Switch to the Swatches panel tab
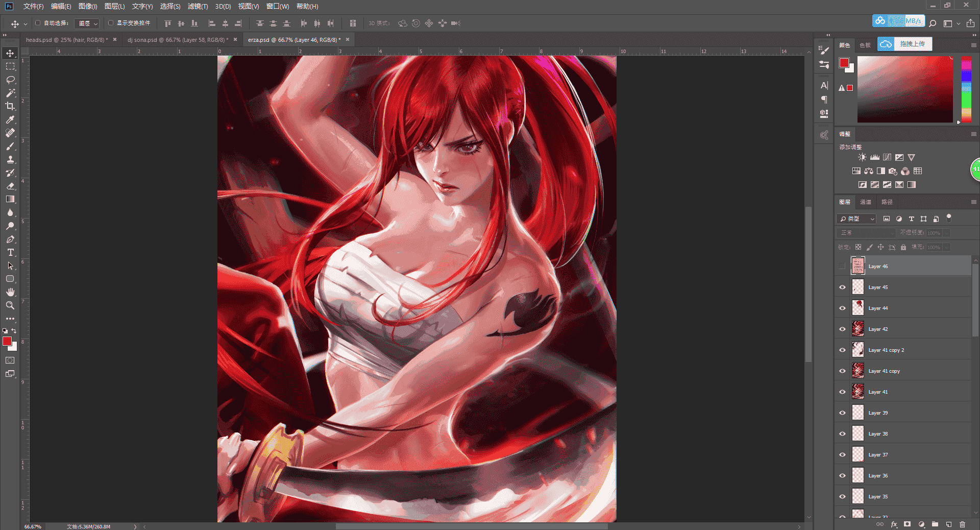The image size is (980, 530). [x=865, y=45]
